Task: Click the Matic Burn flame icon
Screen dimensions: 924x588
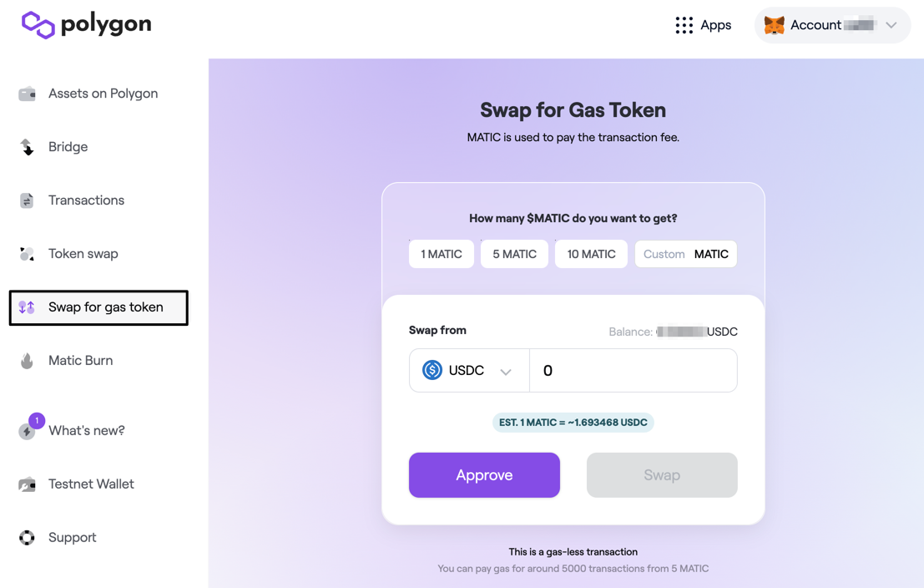Action: (x=27, y=360)
